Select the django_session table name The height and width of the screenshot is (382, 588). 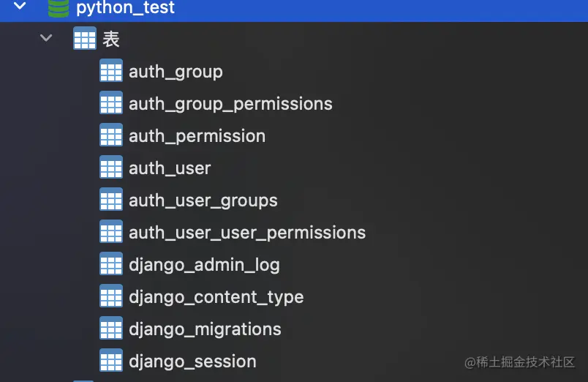click(x=192, y=362)
